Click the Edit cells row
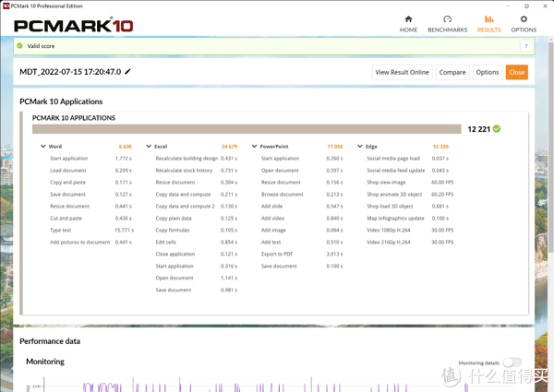Screen dimensions: 554x392 197,242
